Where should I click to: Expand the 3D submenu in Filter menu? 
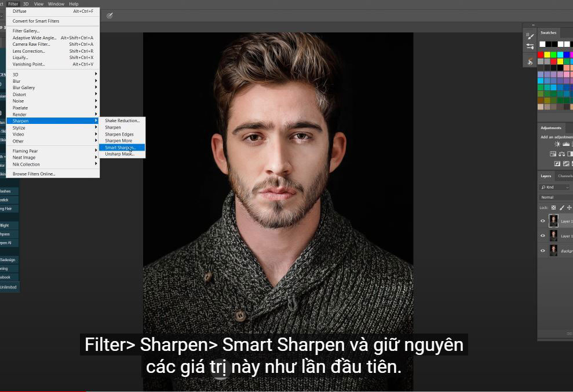[53, 75]
